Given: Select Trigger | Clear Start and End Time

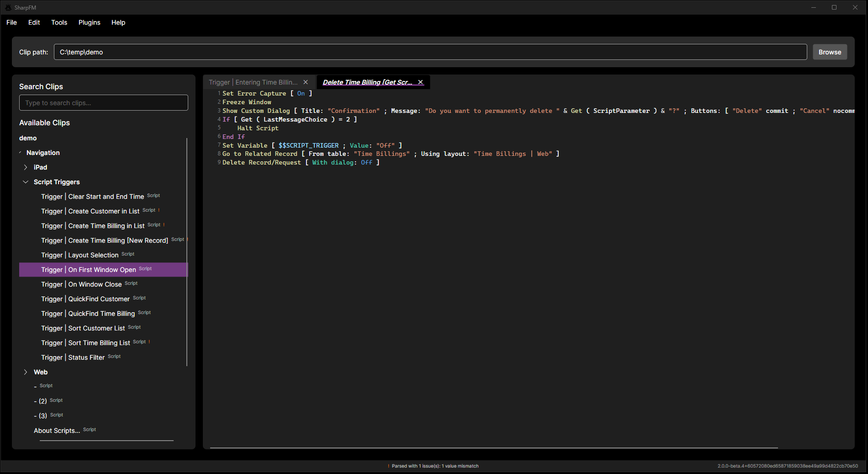Looking at the screenshot, I should pos(103,197).
